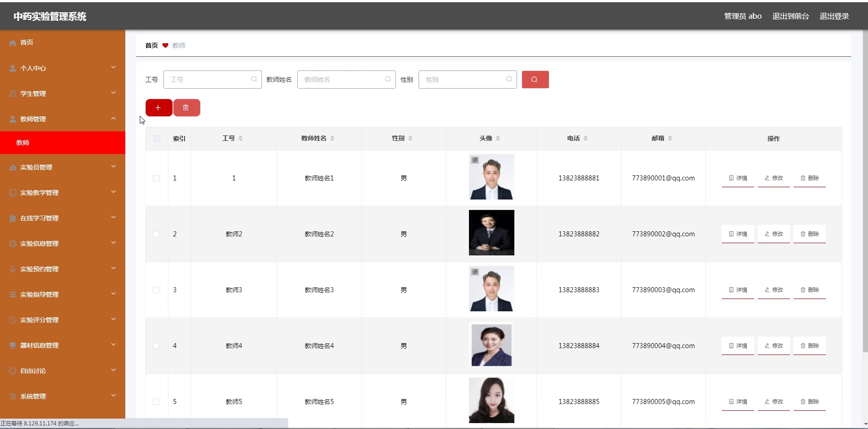Delete the row of 教师姓名1
The height and width of the screenshot is (429, 868).
809,178
